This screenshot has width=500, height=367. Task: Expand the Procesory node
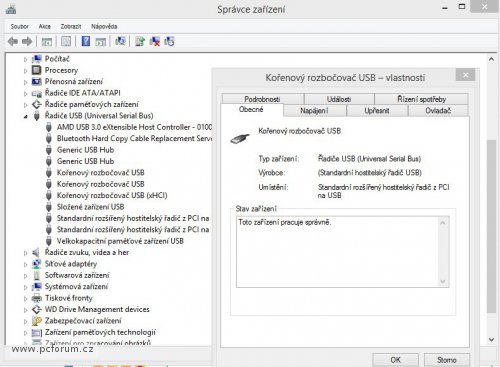(x=25, y=71)
